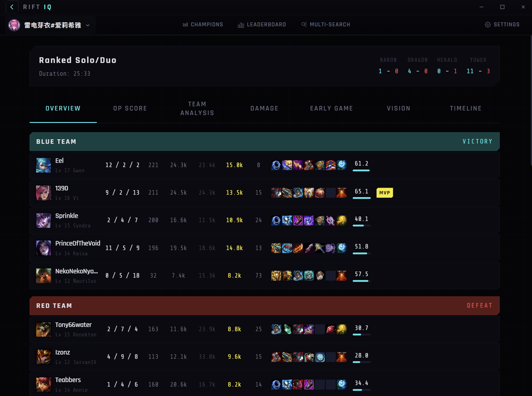Screen dimensions: 532x396
Task: Click the Leaderboard podium icon
Action: click(241, 25)
